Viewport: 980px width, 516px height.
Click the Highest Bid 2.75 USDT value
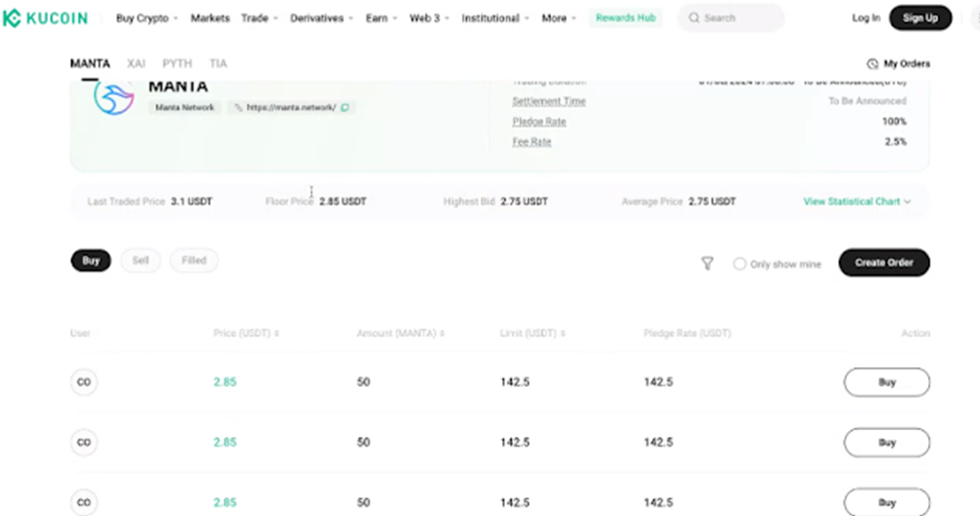(x=525, y=201)
